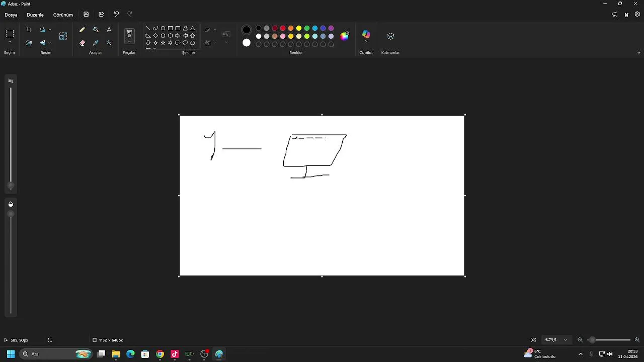Open the Düzenle menu
Image resolution: width=644 pixels, height=362 pixels.
(x=35, y=15)
